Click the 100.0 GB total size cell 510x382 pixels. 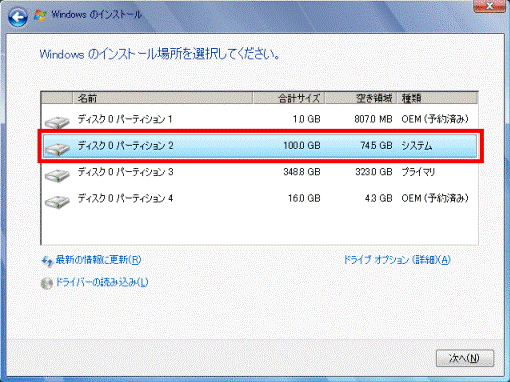tap(302, 146)
